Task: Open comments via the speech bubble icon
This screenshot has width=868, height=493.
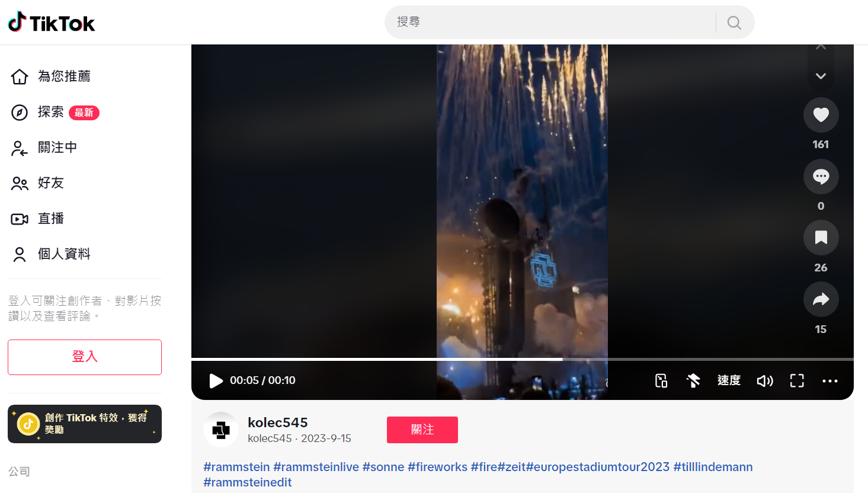Action: pos(821,176)
